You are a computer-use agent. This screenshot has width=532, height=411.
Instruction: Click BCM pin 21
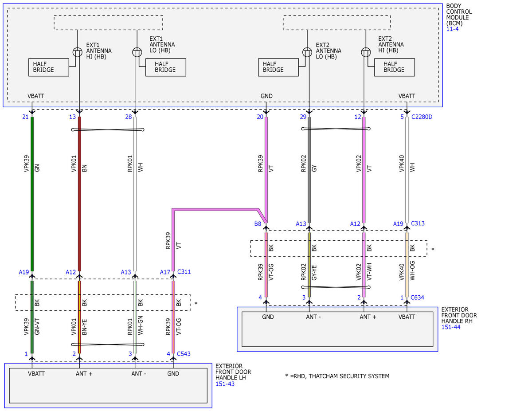(25, 117)
